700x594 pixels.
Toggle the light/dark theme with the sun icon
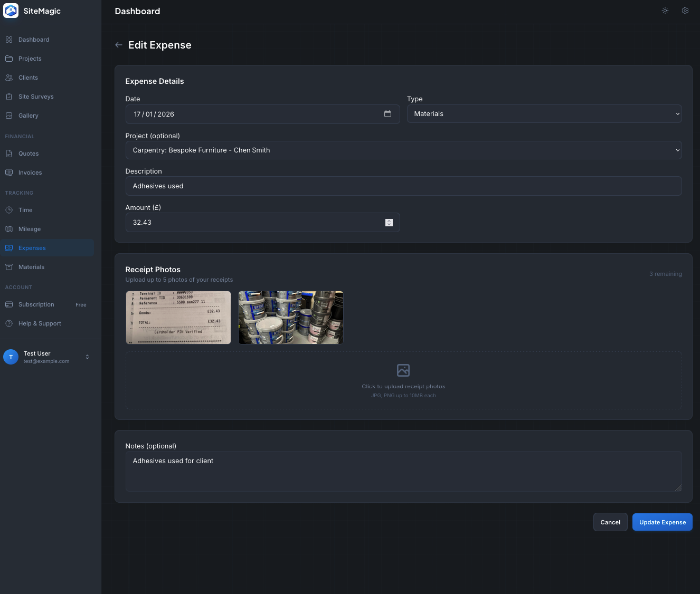[665, 11]
